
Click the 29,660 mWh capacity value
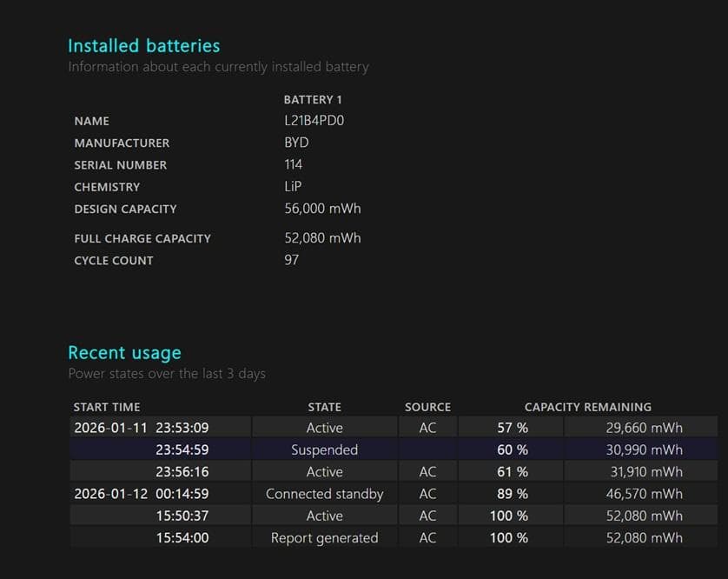click(x=644, y=428)
